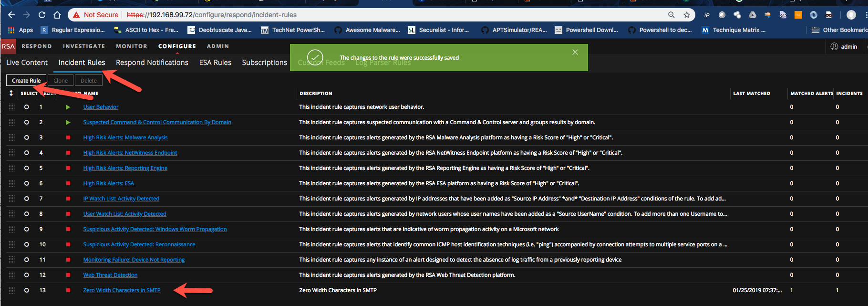Select radio button for rule 1
Screen dimensions: 868x306
[x=27, y=107]
